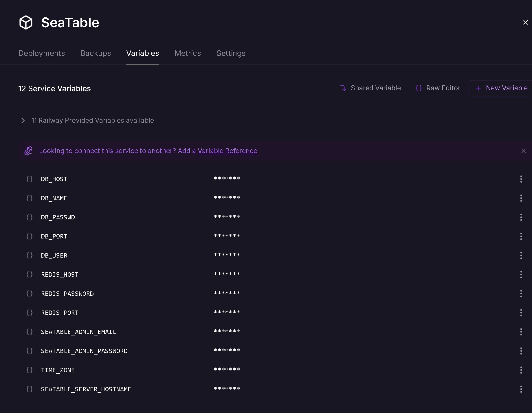This screenshot has height=413, width=532.
Task: Open options menu for DB_HOST
Action: click(521, 179)
